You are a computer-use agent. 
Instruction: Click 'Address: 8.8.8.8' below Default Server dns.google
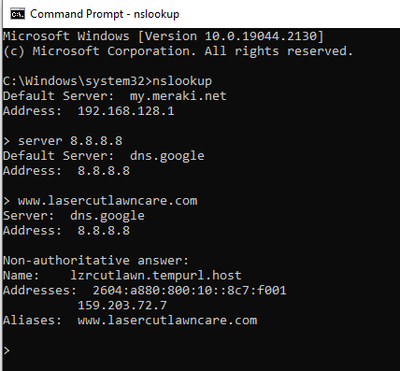tap(66, 171)
